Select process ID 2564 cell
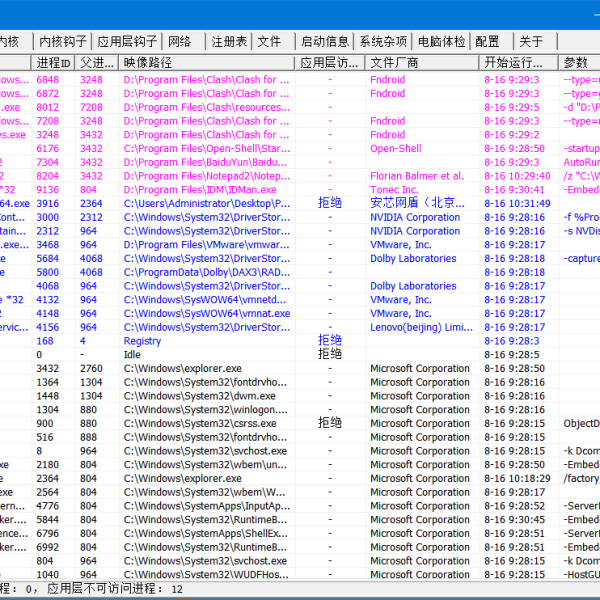 click(48, 492)
